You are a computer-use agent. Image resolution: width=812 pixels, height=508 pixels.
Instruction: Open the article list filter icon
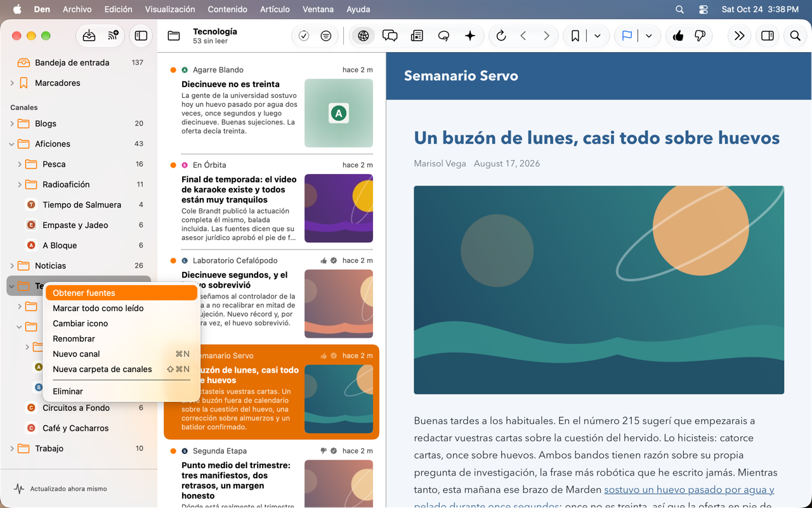click(x=326, y=36)
